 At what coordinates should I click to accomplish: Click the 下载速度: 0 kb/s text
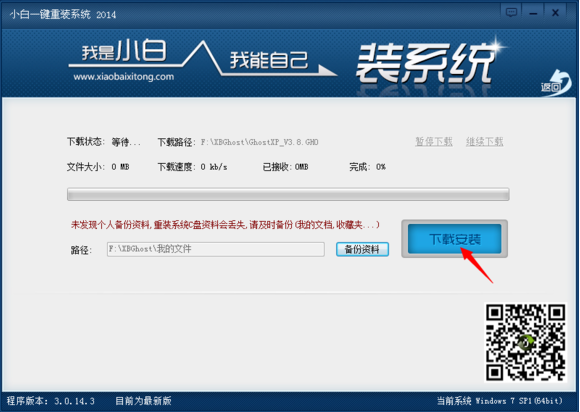(192, 167)
